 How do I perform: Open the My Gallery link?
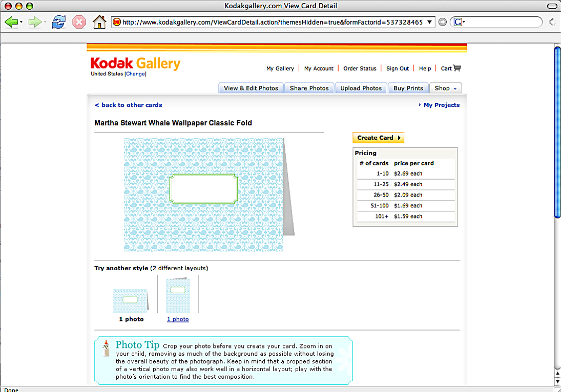point(280,68)
